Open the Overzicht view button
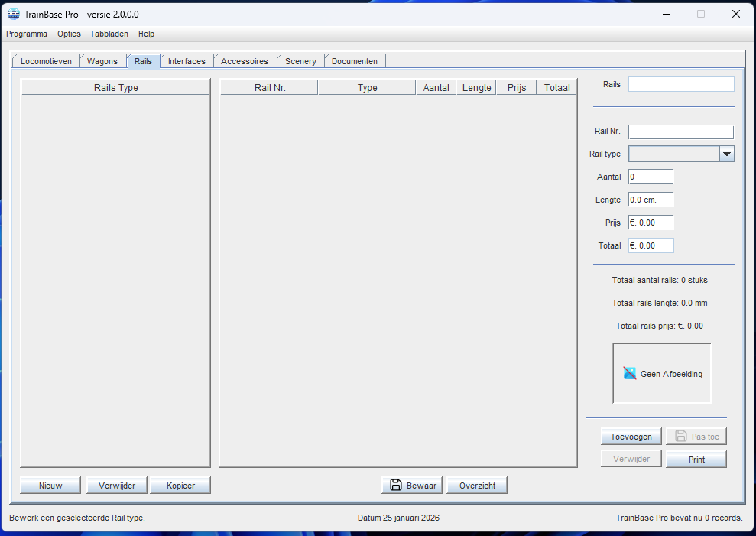The width and height of the screenshot is (756, 536). click(477, 486)
